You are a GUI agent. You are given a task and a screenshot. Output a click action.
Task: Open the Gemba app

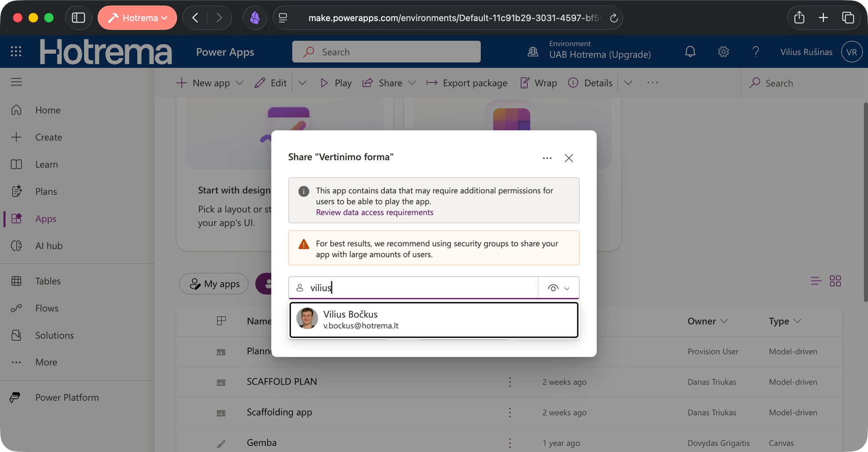[262, 442]
